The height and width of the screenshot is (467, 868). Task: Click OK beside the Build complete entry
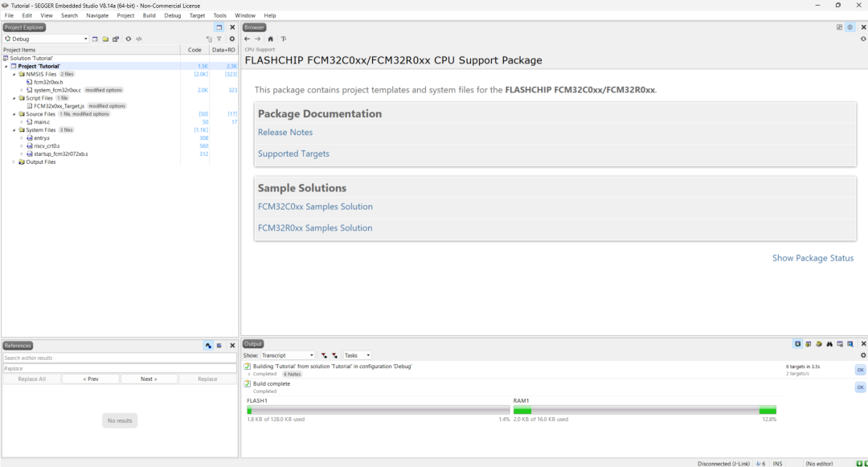coord(860,387)
